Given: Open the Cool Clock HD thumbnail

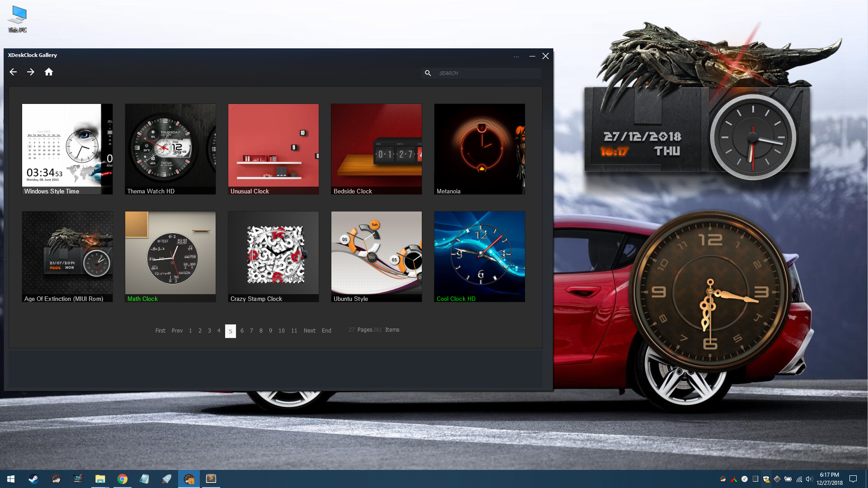Looking at the screenshot, I should coord(479,256).
